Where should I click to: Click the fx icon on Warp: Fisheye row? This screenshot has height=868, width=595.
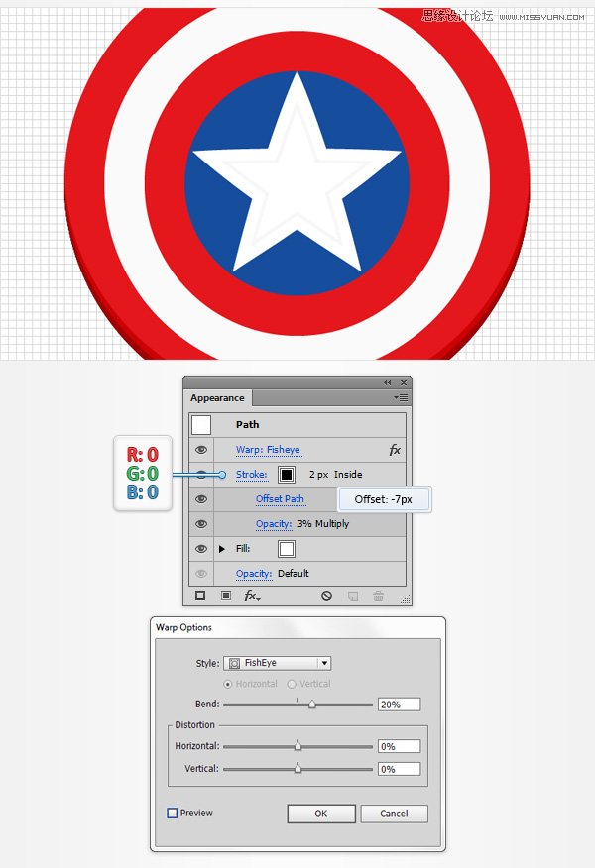tap(395, 450)
